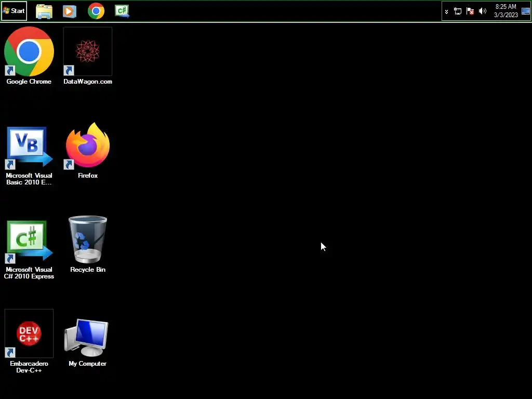
Task: Open Visual C# pinned taskbar icon
Action: click(x=122, y=11)
